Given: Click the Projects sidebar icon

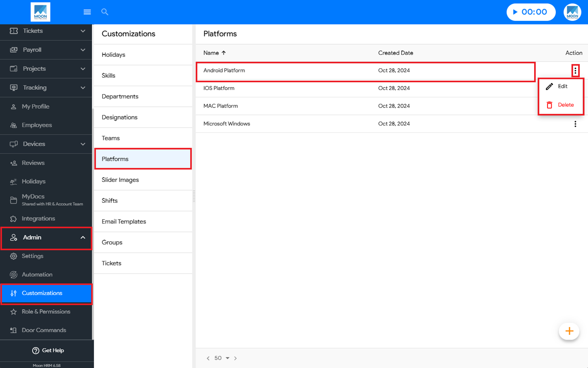Looking at the screenshot, I should point(14,69).
